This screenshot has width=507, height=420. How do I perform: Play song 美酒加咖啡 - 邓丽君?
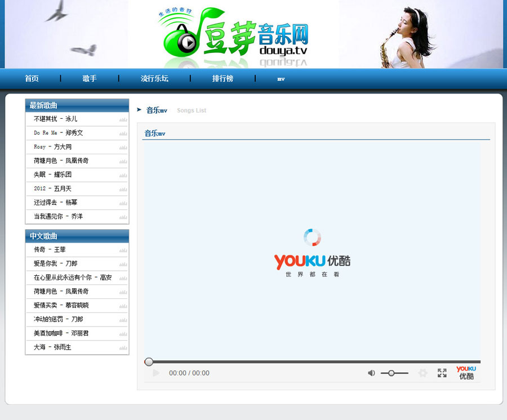point(61,333)
